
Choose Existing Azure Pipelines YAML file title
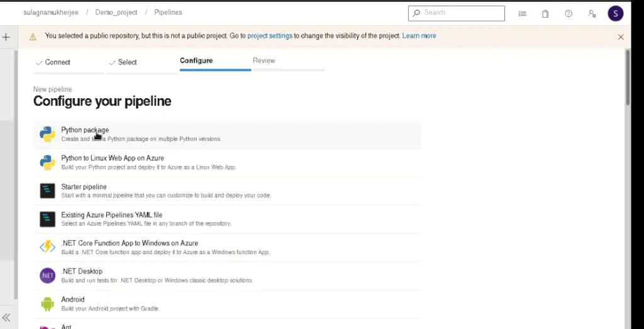(112, 215)
